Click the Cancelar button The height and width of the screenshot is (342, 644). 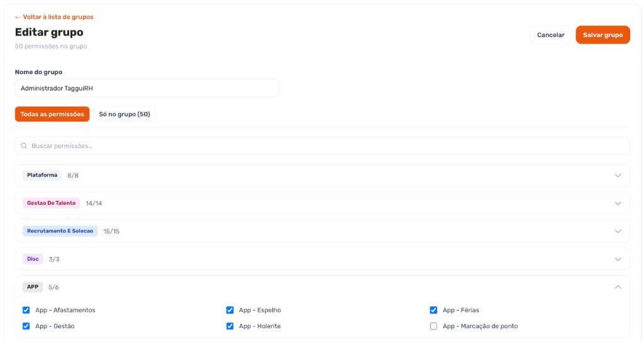[x=551, y=35]
